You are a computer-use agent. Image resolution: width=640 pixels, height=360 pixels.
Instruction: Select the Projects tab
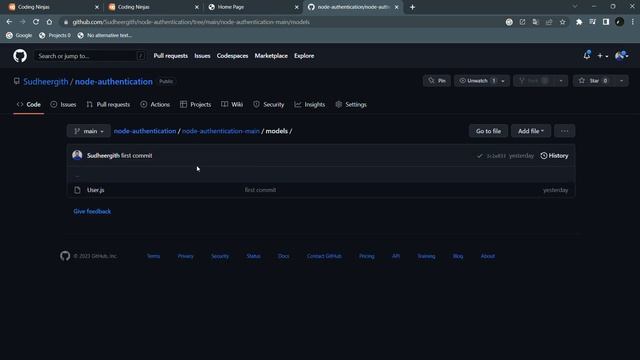point(196,104)
